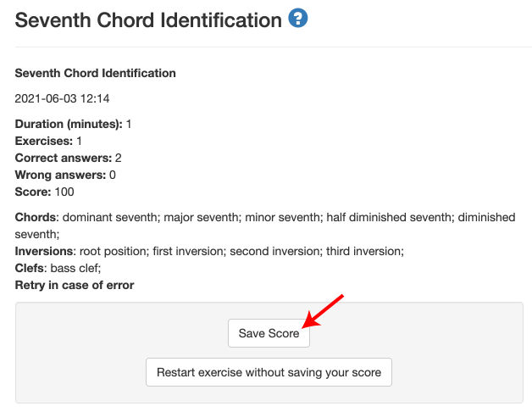The height and width of the screenshot is (412, 532).
Task: Click the major seventh chord text
Action: [202, 217]
